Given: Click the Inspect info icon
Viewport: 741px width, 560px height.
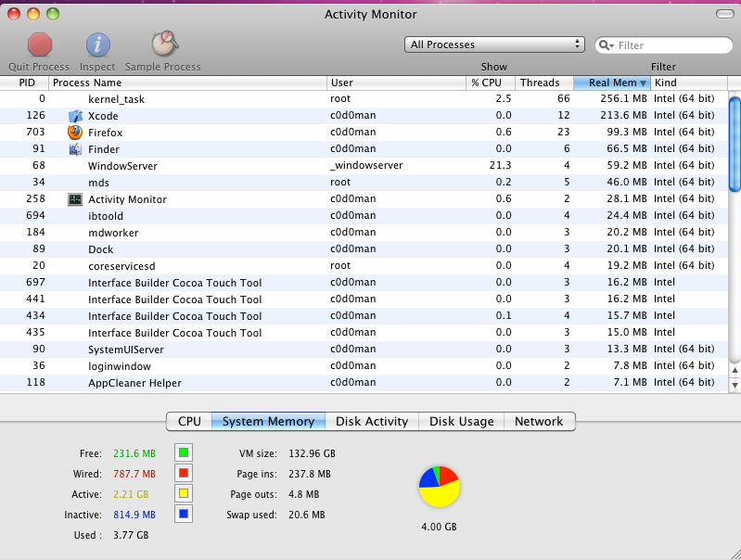Looking at the screenshot, I should tap(97, 45).
